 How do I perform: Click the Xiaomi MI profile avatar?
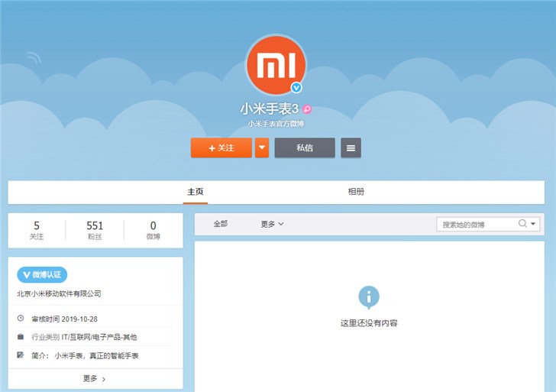pos(276,64)
